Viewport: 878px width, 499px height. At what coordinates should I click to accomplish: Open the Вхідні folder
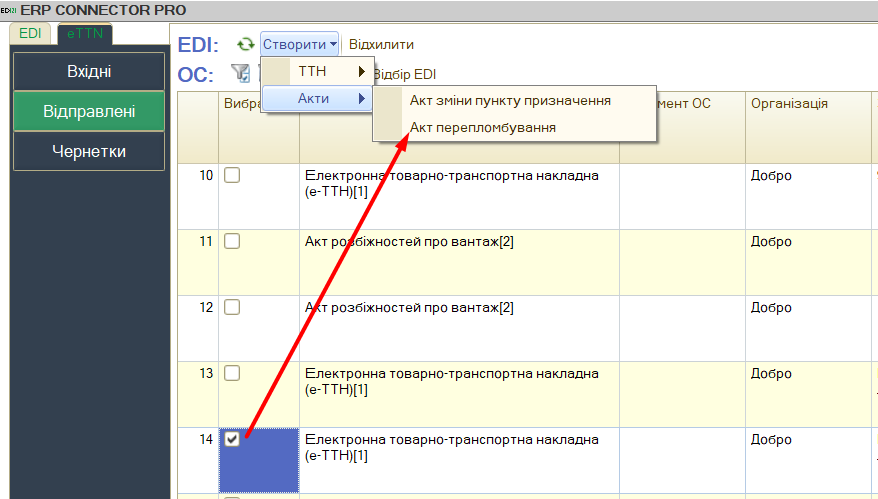pos(89,71)
